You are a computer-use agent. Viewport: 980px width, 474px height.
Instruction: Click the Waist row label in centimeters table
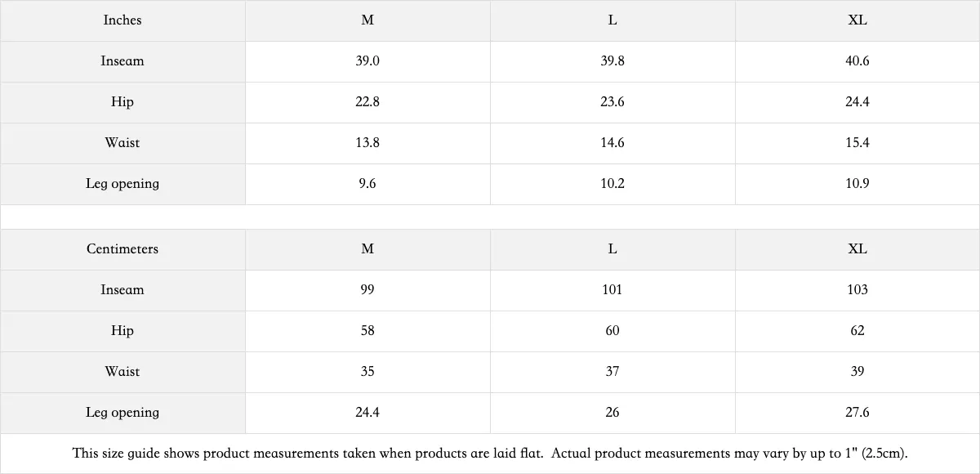pos(122,372)
